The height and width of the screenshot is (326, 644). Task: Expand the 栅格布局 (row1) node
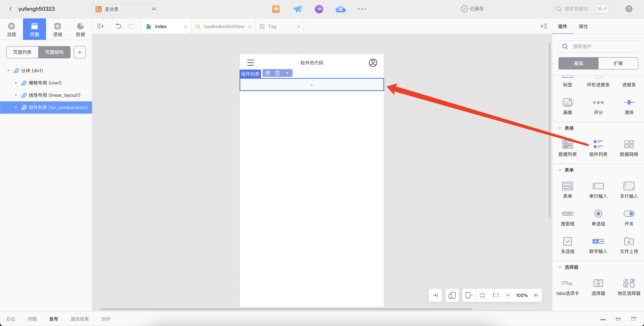click(x=16, y=83)
